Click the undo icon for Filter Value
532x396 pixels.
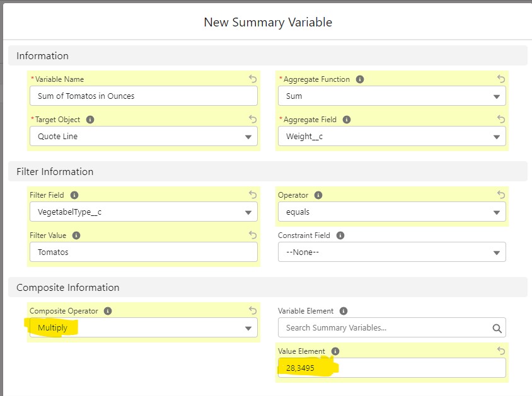click(253, 235)
